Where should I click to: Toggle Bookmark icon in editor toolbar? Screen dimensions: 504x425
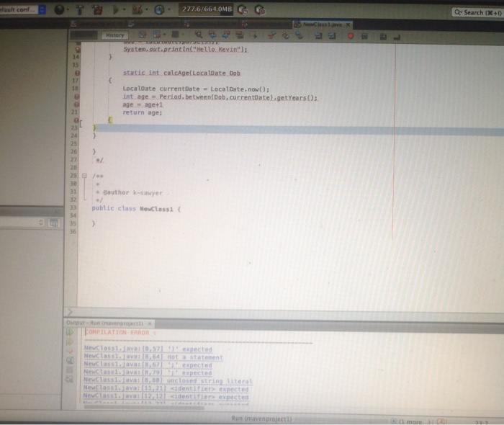(x=300, y=35)
